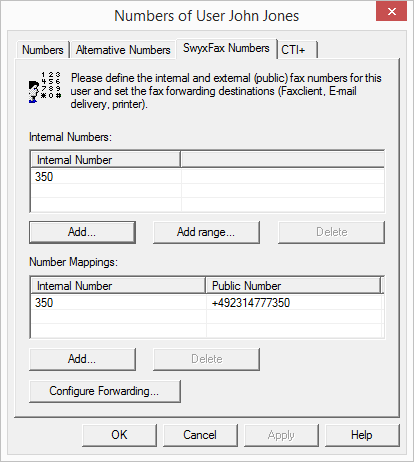Add a new internal fax number
The height and width of the screenshot is (462, 414).
click(x=82, y=232)
